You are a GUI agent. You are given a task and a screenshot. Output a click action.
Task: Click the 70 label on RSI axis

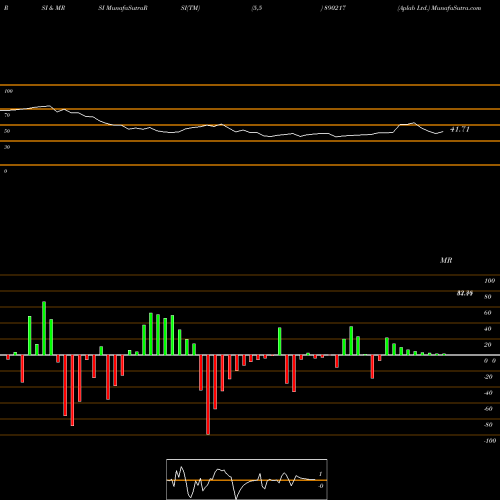pyautogui.click(x=7, y=115)
